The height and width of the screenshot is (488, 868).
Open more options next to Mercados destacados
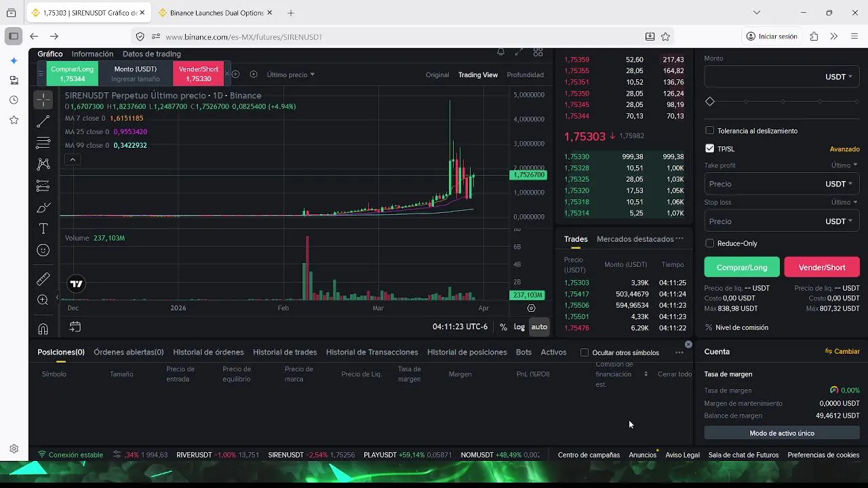(679, 239)
